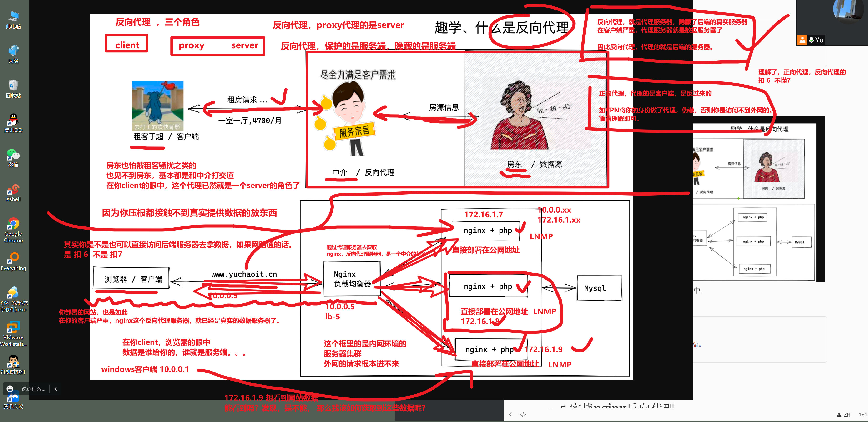
Task: Click the warning triangle spell-check icon
Action: pos(839,415)
